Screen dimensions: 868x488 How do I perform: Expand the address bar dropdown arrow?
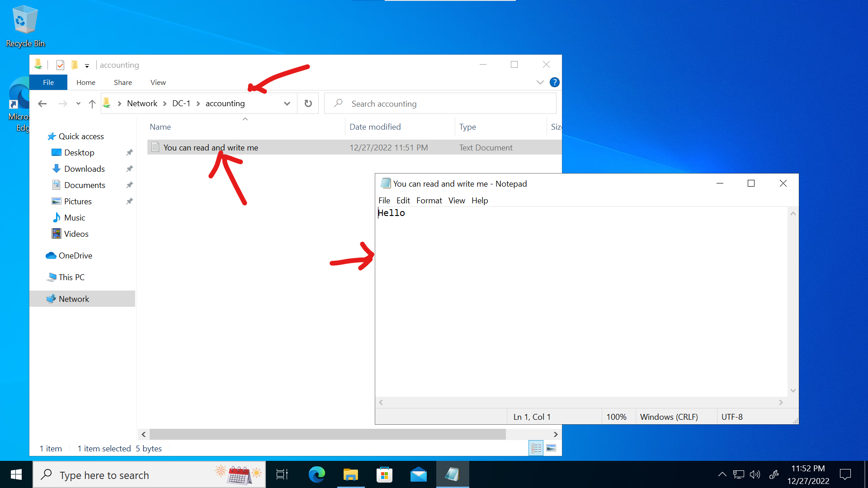(287, 103)
